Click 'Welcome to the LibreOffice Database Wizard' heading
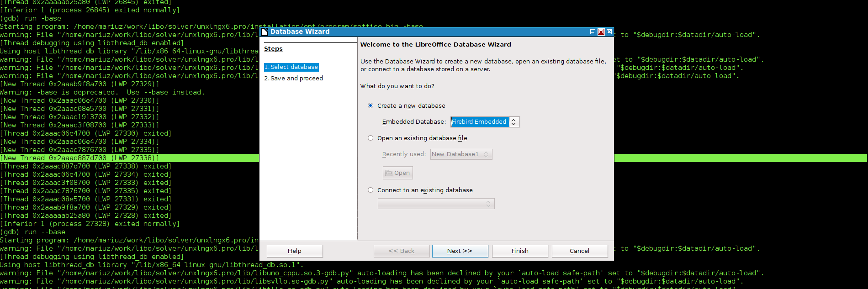 [436, 45]
